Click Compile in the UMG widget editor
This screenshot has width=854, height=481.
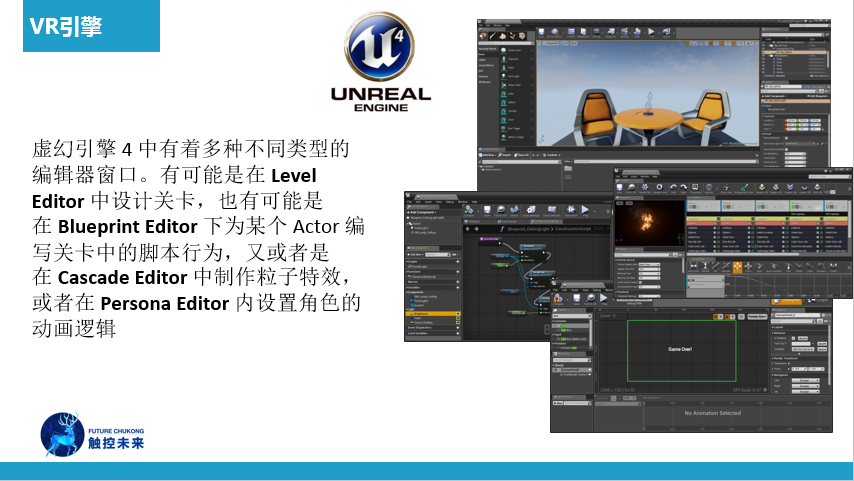pos(558,300)
